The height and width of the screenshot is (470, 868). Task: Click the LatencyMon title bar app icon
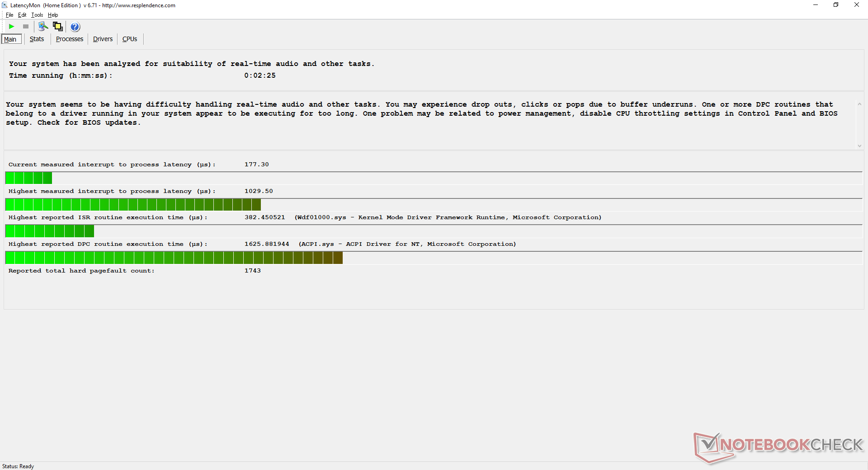tap(5, 5)
